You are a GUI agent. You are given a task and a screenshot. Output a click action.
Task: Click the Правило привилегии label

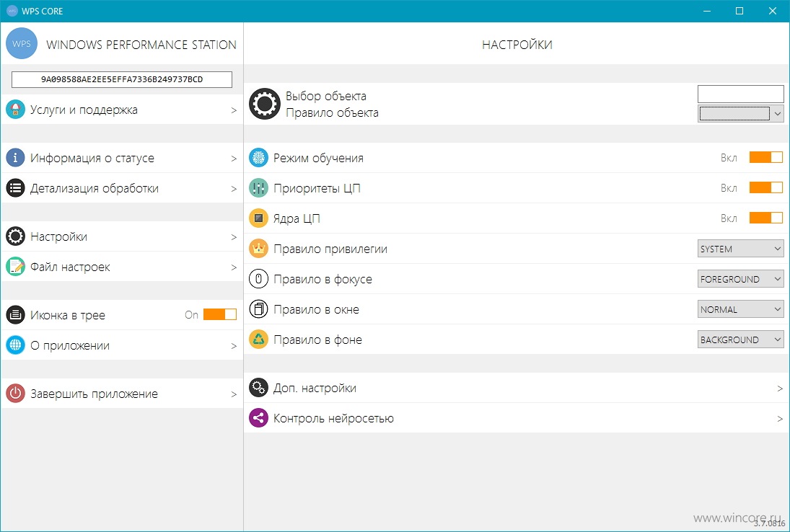pyautogui.click(x=330, y=249)
